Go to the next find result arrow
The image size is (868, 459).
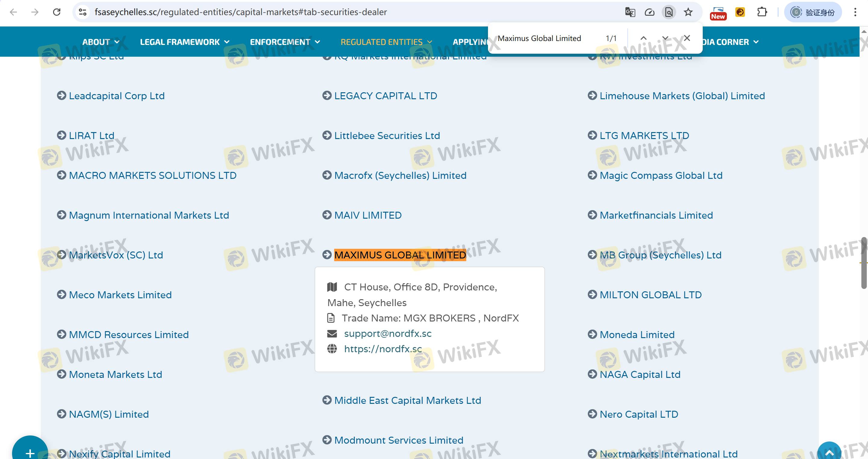[x=665, y=38]
